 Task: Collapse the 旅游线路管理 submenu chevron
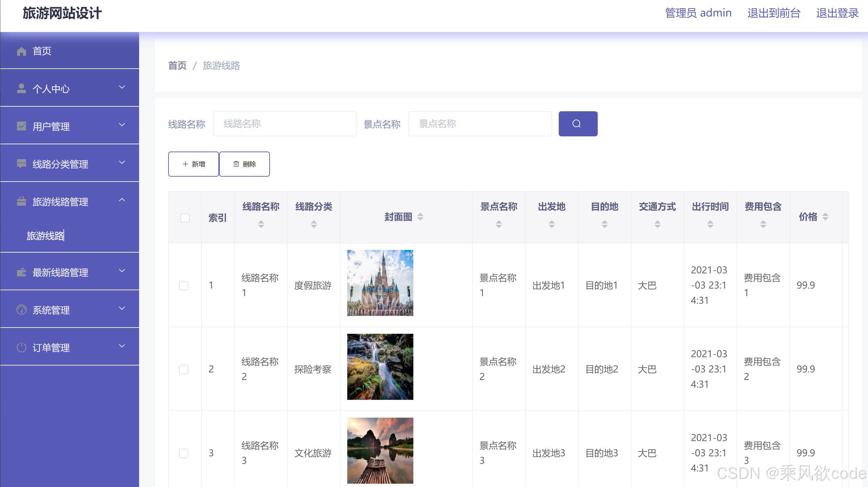click(122, 200)
